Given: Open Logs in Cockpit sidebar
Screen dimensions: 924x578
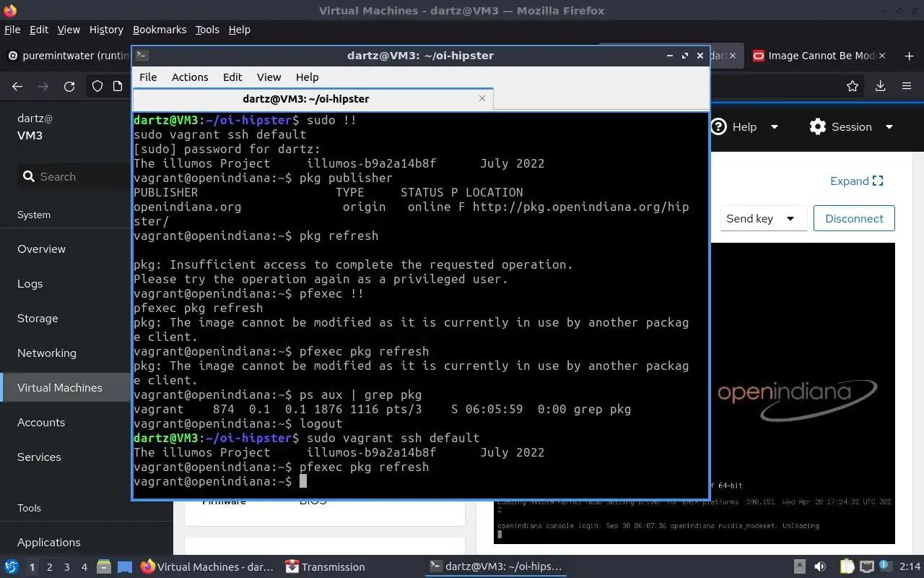Looking at the screenshot, I should coord(30,283).
